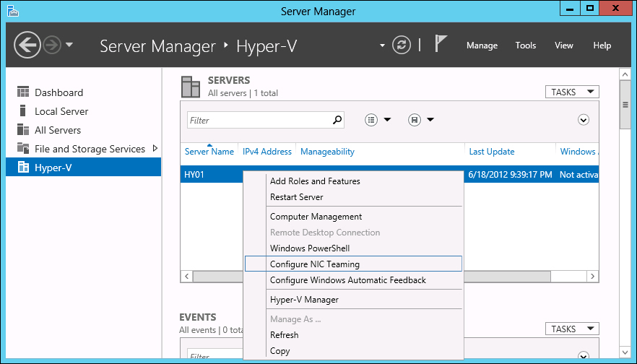Click the All Servers icon

point(23,129)
